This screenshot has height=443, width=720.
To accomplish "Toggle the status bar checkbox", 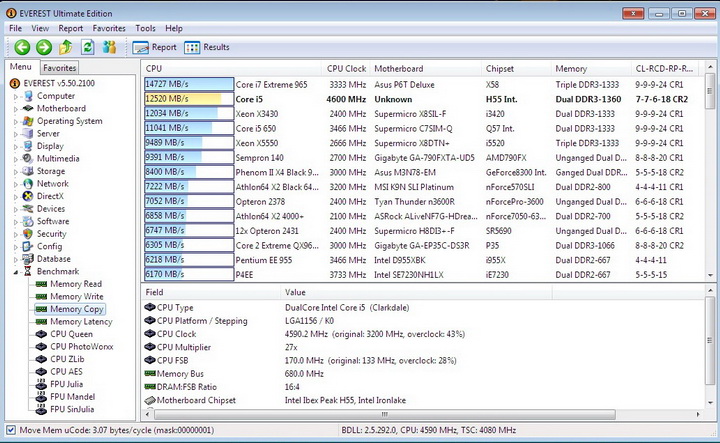I will click(11, 430).
